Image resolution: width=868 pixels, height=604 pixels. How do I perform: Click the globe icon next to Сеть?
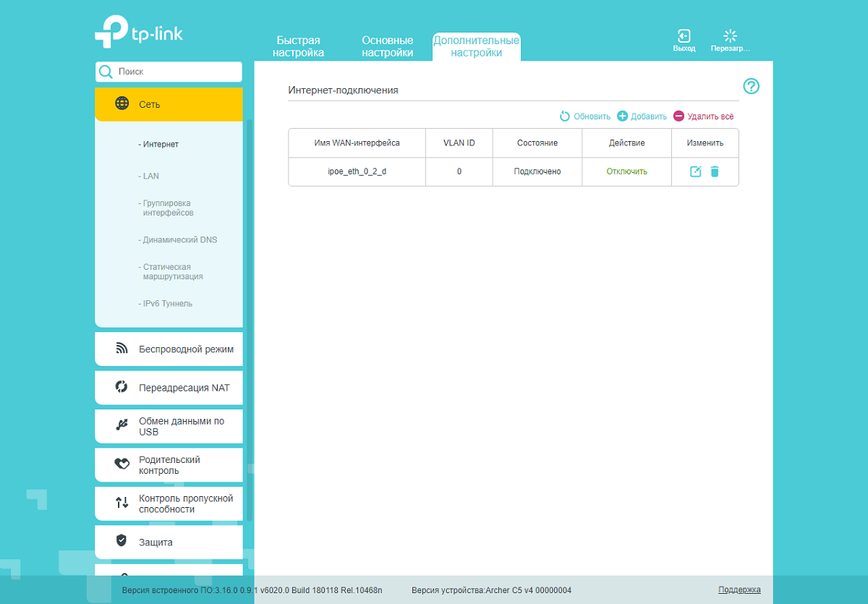pyautogui.click(x=122, y=103)
